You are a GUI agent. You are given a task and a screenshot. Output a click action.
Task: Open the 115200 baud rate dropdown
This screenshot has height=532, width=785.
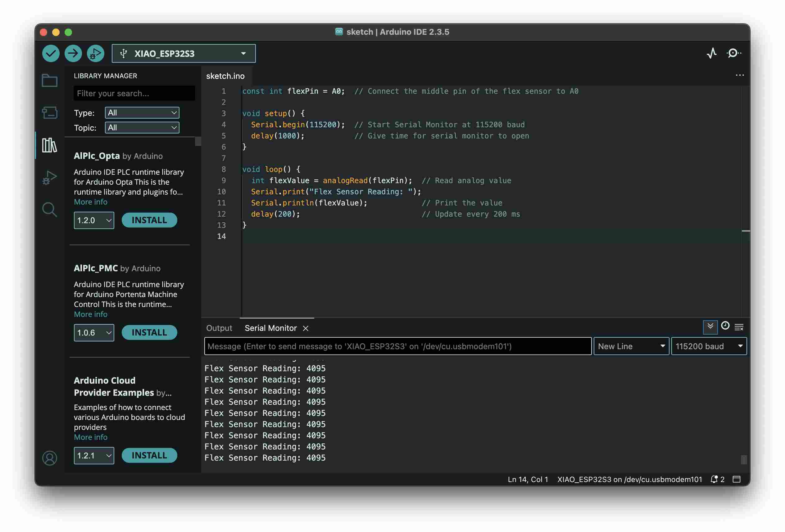pos(709,346)
